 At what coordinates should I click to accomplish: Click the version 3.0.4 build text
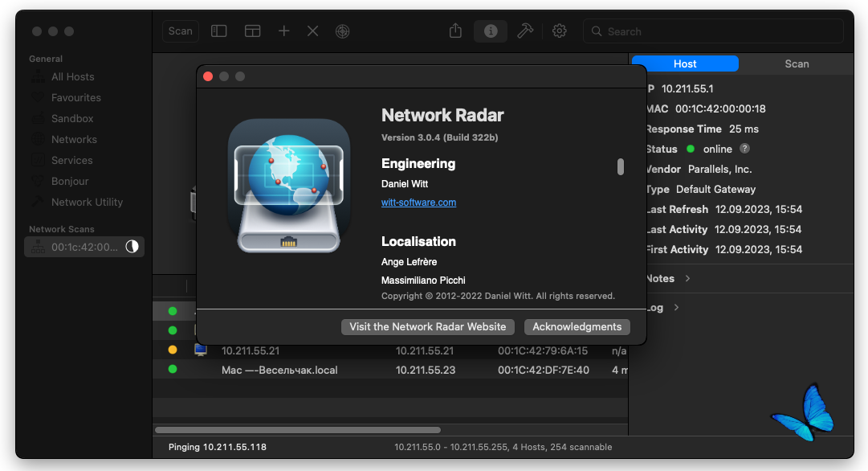coord(439,137)
